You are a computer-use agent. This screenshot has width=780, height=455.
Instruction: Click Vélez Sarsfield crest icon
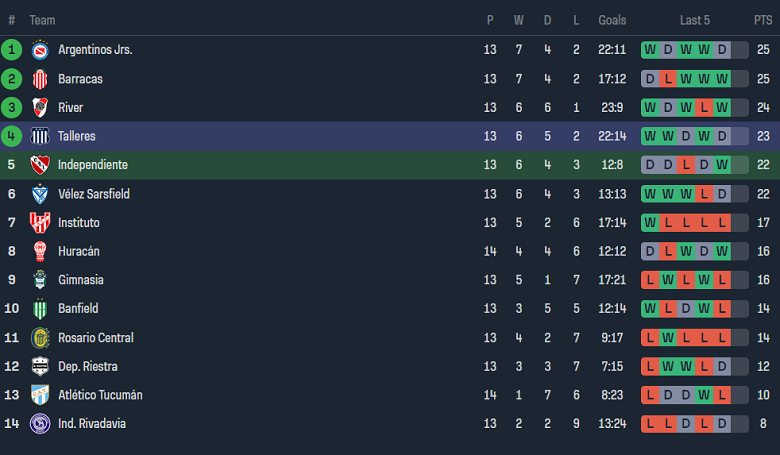click(40, 194)
